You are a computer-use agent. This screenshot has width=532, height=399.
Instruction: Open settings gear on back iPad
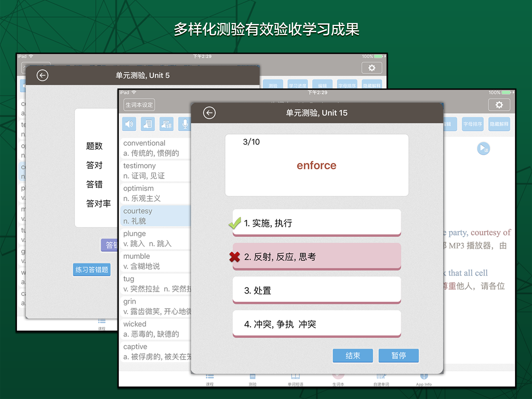point(372,68)
